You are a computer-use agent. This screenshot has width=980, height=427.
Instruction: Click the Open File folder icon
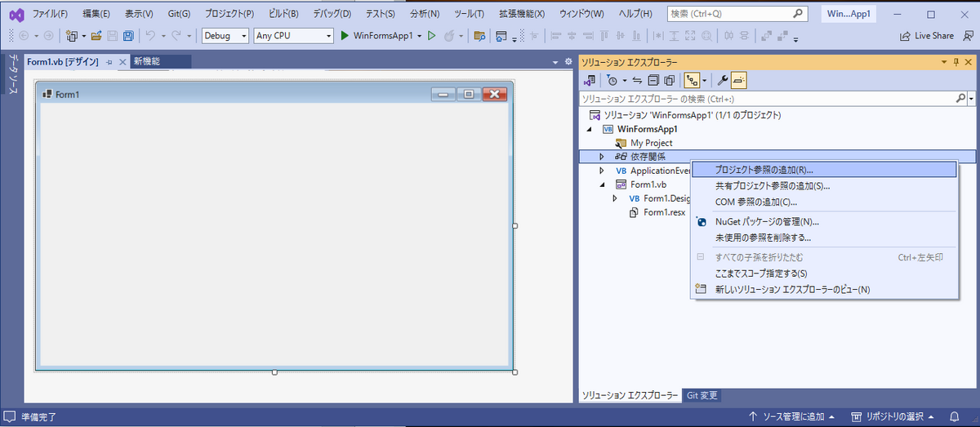pos(96,36)
